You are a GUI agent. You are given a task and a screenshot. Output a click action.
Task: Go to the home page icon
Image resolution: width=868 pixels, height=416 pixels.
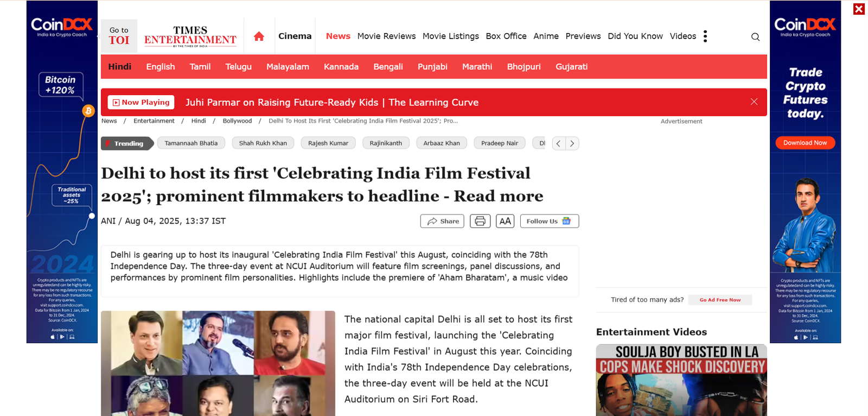pyautogui.click(x=259, y=36)
